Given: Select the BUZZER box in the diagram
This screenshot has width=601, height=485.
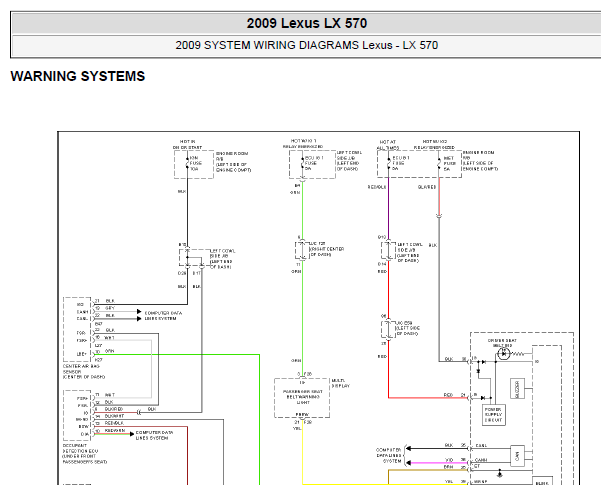Looking at the screenshot, I should pos(517,389).
